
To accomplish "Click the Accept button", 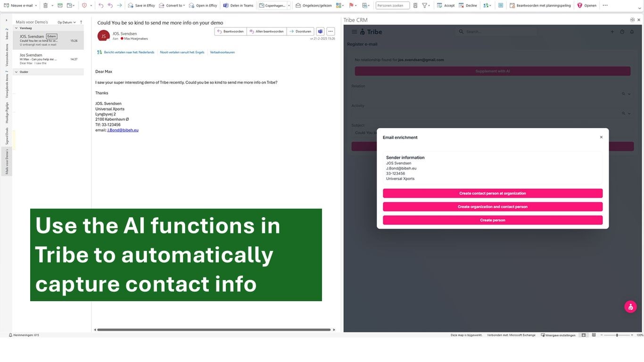I will (446, 6).
